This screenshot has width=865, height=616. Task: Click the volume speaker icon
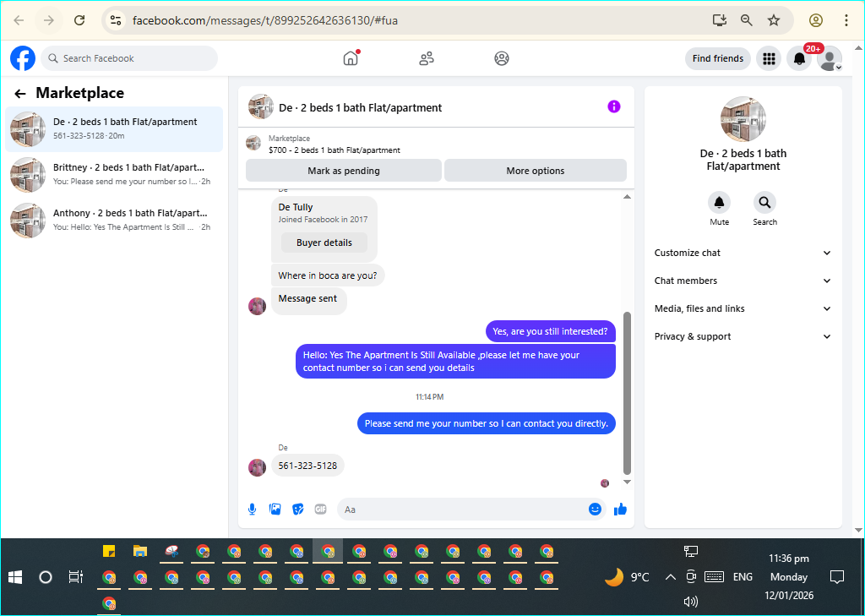pyautogui.click(x=691, y=602)
